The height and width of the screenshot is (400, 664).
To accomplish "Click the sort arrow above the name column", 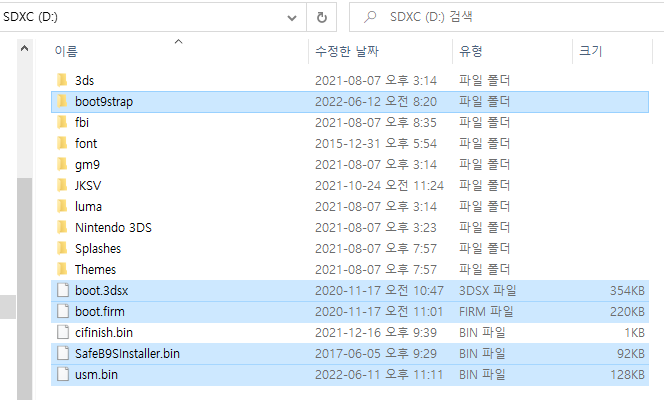I will [x=179, y=41].
